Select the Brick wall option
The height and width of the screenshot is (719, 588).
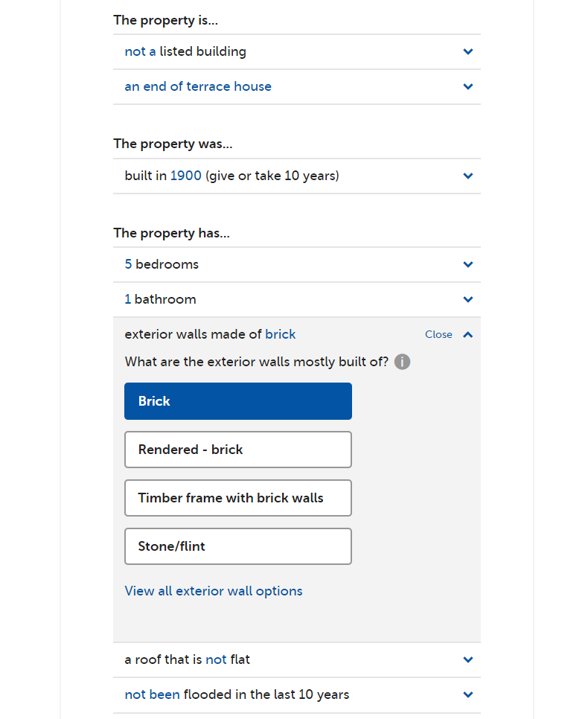(x=238, y=401)
